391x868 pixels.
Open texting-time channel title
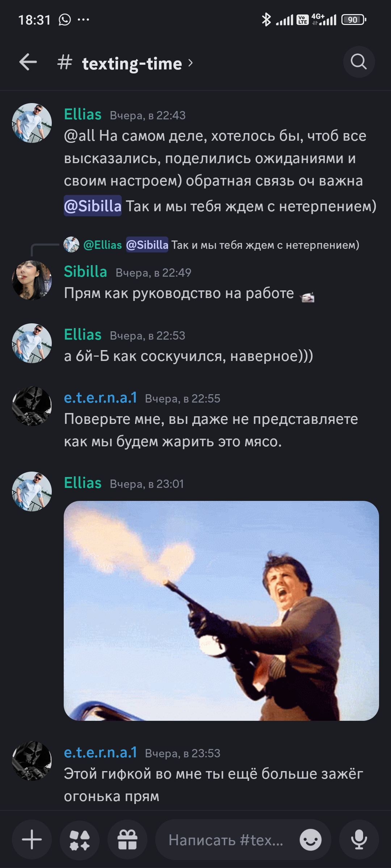132,64
